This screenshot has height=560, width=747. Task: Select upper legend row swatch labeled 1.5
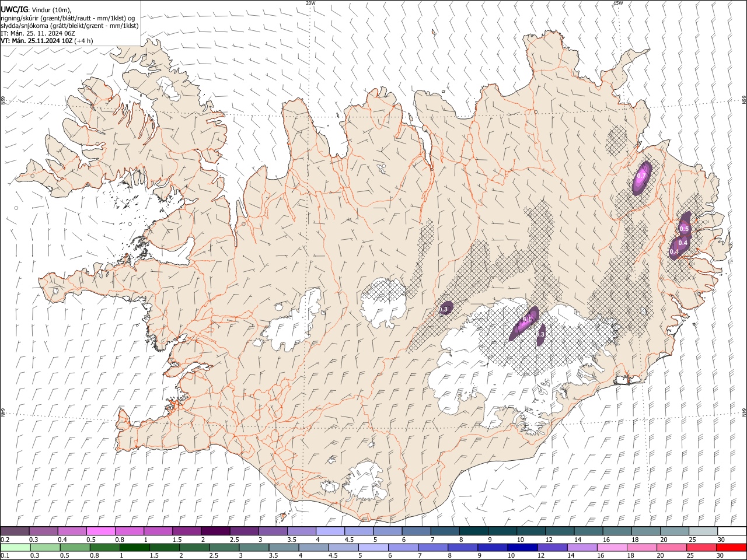(187, 531)
